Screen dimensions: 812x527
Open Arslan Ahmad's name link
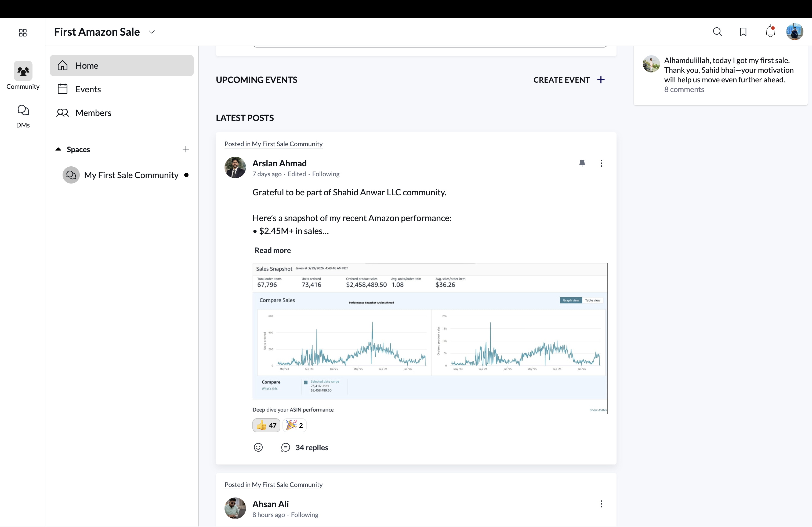tap(280, 163)
